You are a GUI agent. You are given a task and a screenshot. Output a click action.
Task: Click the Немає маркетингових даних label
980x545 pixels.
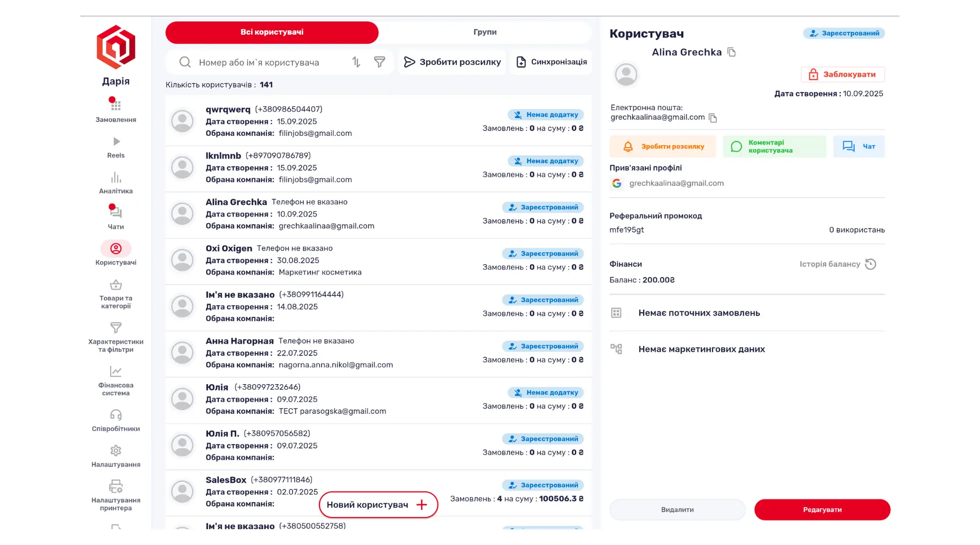(702, 349)
